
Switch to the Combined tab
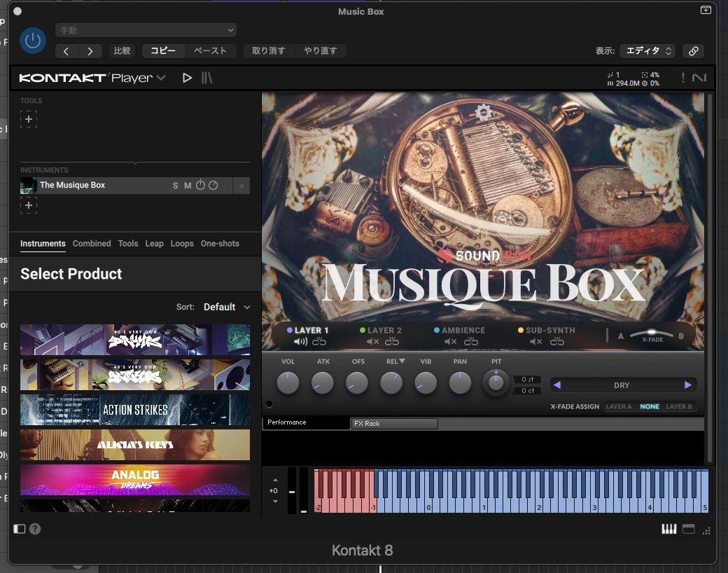pyautogui.click(x=92, y=244)
